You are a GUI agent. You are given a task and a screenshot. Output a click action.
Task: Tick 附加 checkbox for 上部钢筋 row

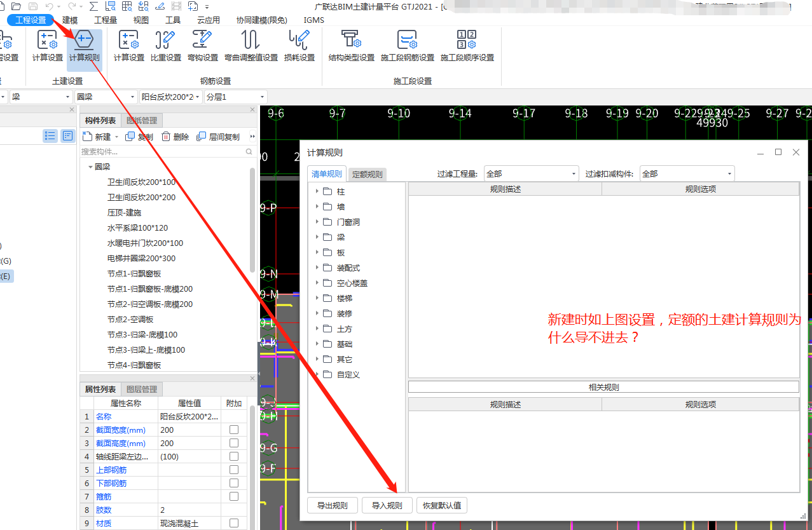point(234,470)
